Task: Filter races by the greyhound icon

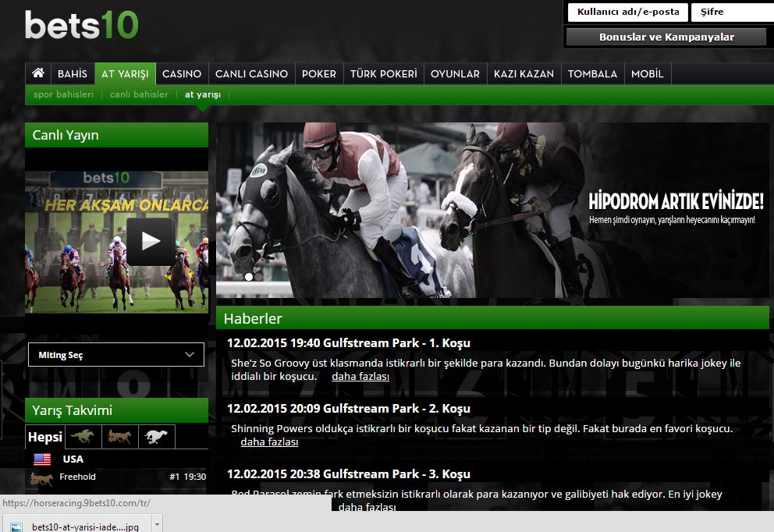Action: pyautogui.click(x=157, y=436)
